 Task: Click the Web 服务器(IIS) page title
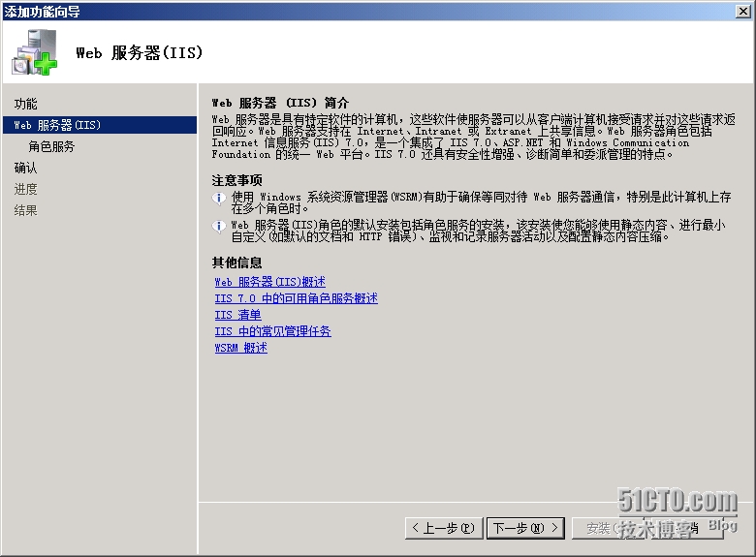pos(140,52)
